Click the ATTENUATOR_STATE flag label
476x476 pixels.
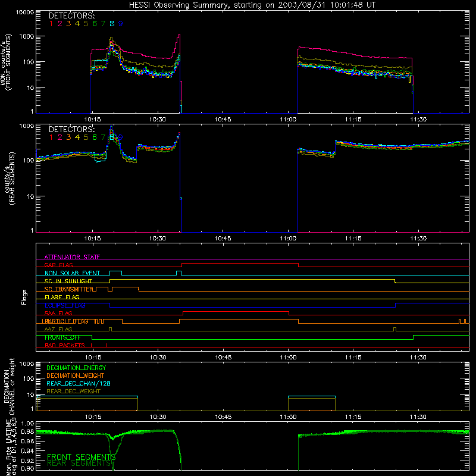pyautogui.click(x=72, y=257)
